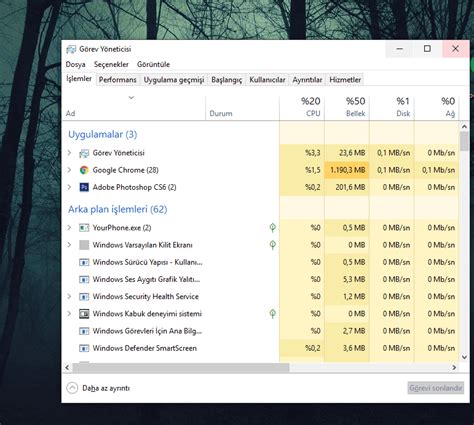The height and width of the screenshot is (425, 474).
Task: Click the YourPhone.exe process icon
Action: 84,228
